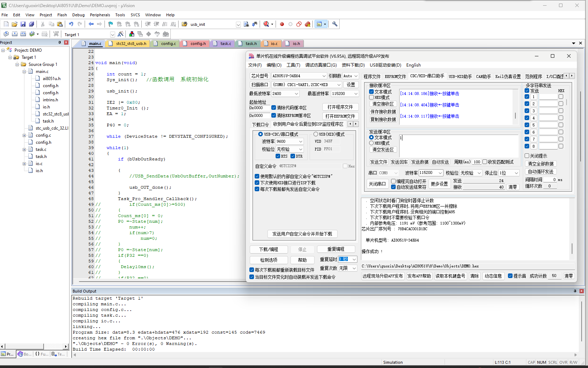Click 发送用户自定义命令并开始下载 button
Viewport: 588px width, 368px height.
click(302, 234)
